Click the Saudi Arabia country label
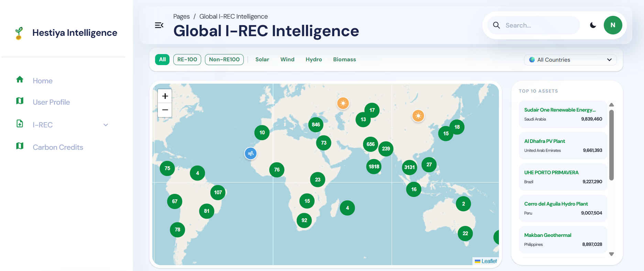The width and height of the screenshot is (644, 271). pyautogui.click(x=535, y=119)
